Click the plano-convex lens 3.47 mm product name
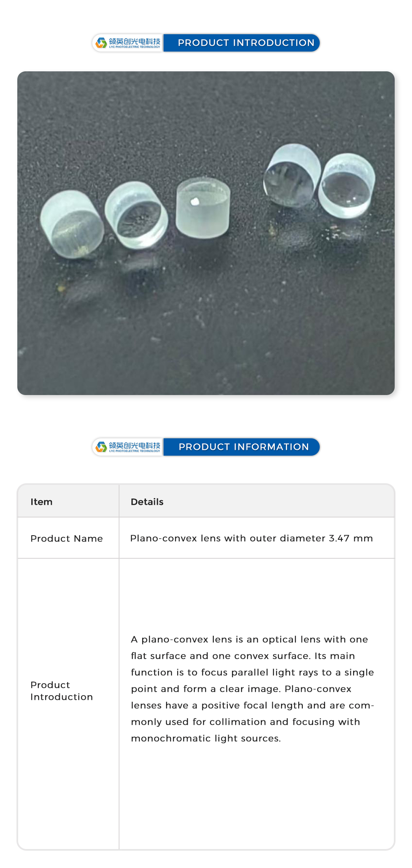Image resolution: width=412 pixels, height=868 pixels. click(x=251, y=539)
